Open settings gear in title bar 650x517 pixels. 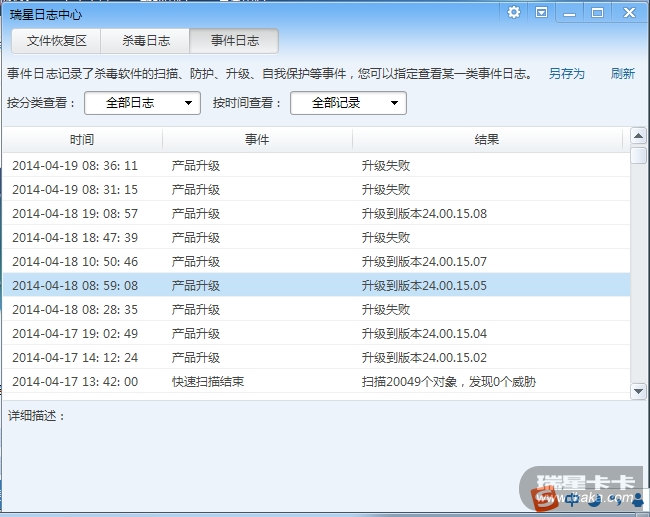[514, 12]
